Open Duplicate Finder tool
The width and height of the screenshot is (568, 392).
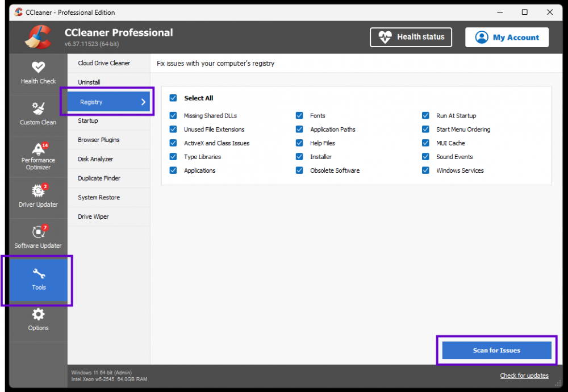coord(108,178)
